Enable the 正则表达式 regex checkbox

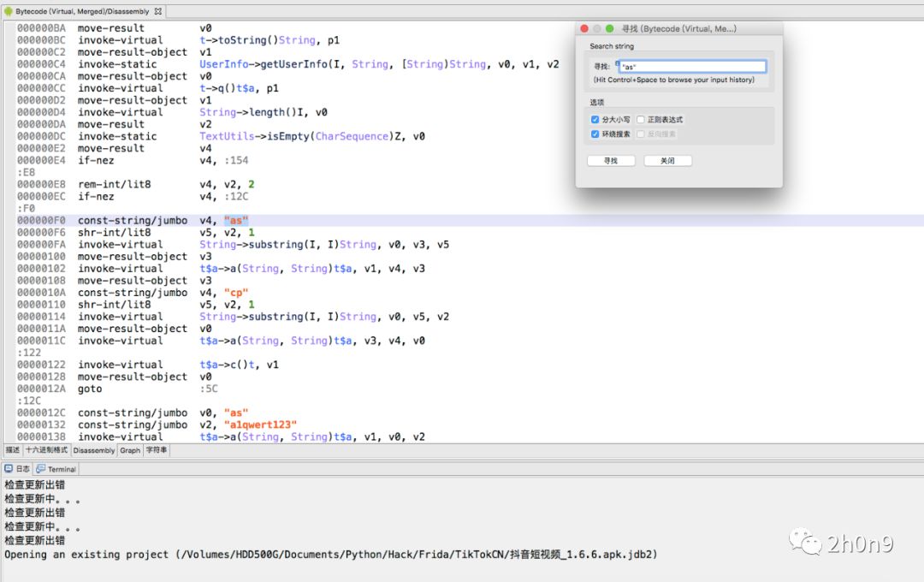coord(641,119)
